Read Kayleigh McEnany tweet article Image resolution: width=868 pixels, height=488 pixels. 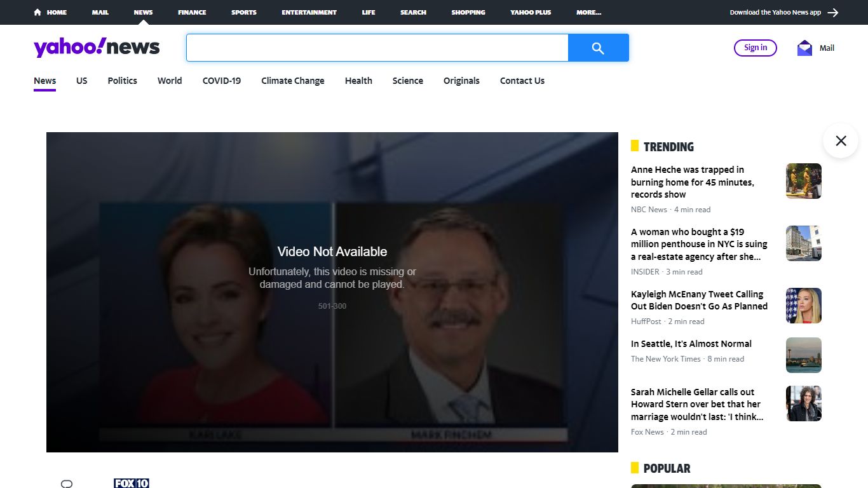click(x=699, y=300)
